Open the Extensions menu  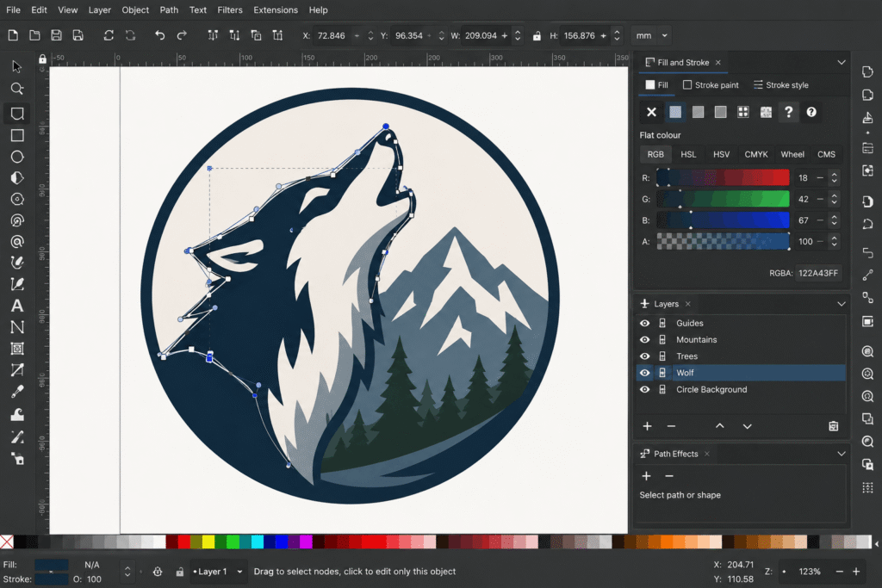coord(276,10)
